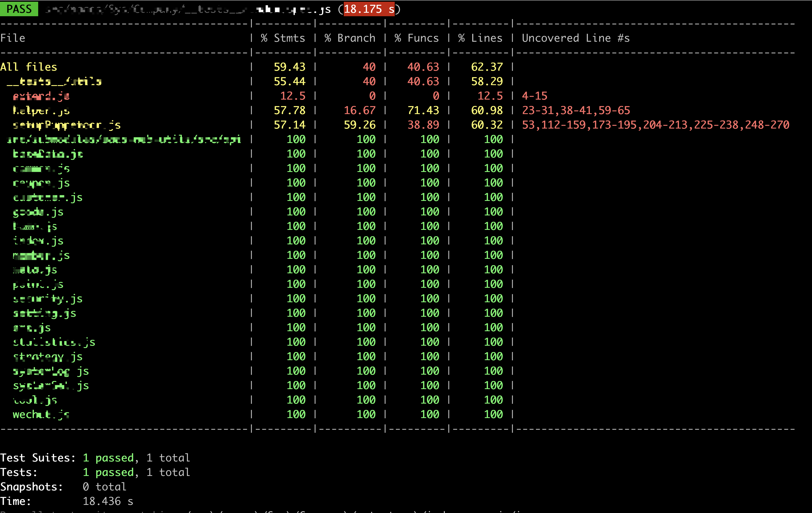Click the red 18.175 s duration highlight

click(x=369, y=9)
